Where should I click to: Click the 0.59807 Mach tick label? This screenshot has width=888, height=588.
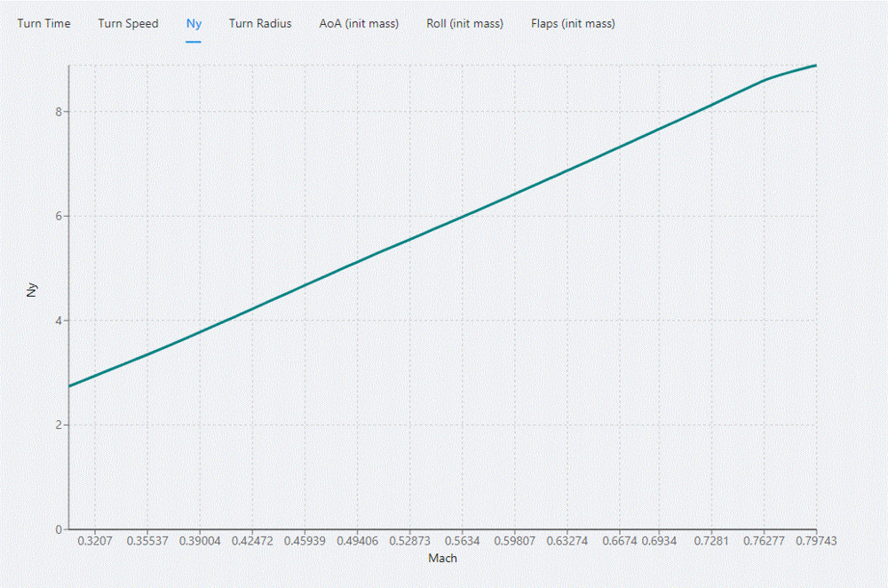(514, 540)
